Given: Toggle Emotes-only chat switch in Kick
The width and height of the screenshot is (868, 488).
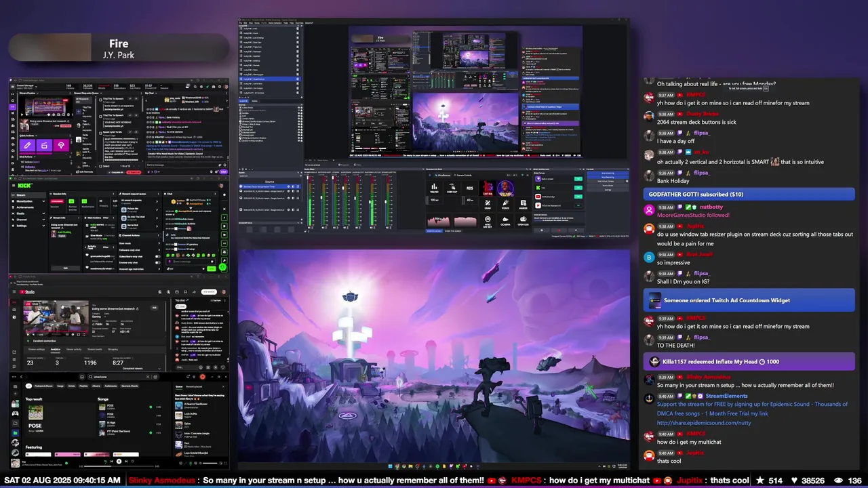Looking at the screenshot, I should coord(157,263).
